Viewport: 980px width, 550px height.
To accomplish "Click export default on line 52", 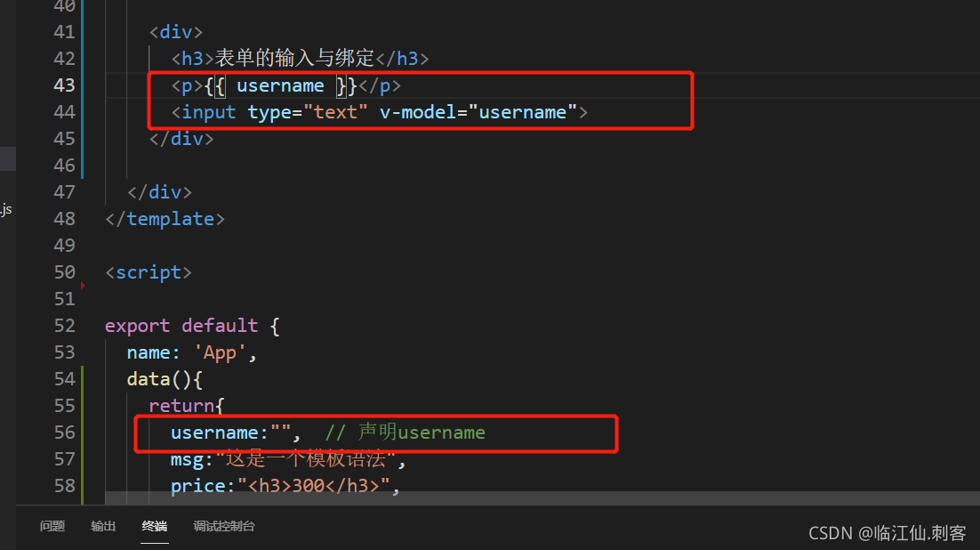I will point(181,326).
